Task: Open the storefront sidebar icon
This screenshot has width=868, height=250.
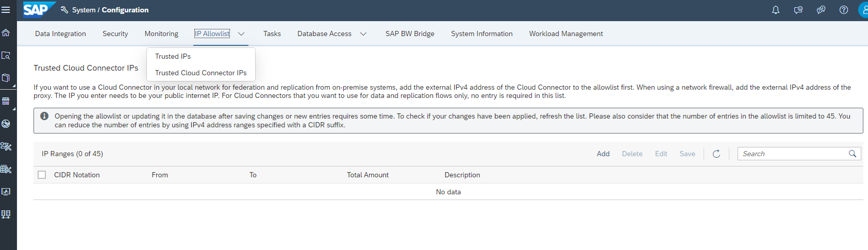Action: tap(6, 101)
